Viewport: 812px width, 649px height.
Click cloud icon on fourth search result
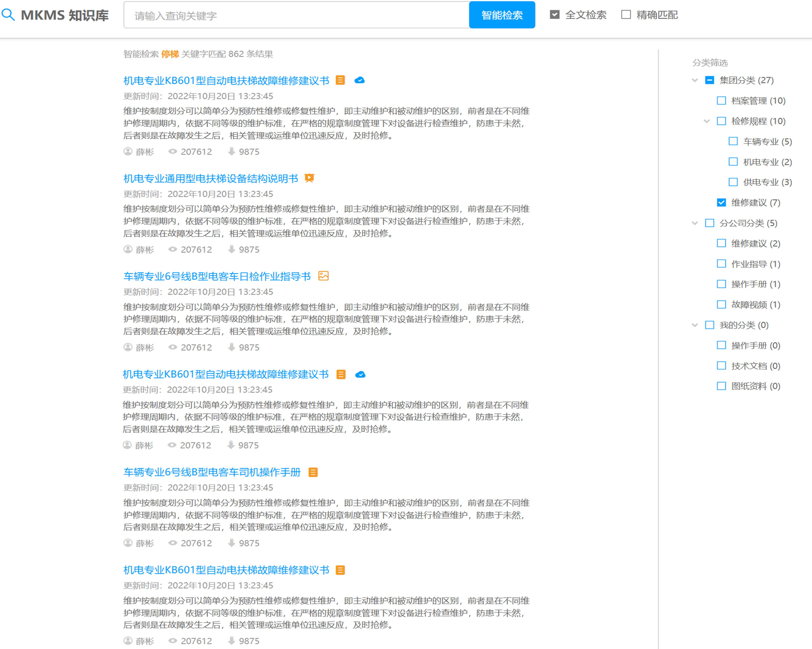(x=360, y=374)
